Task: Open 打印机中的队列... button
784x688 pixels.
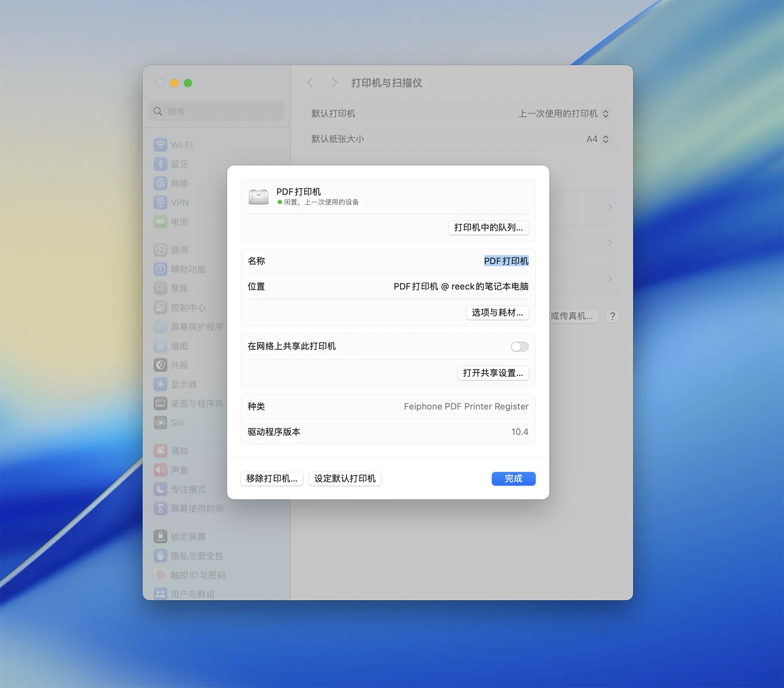Action: 488,228
